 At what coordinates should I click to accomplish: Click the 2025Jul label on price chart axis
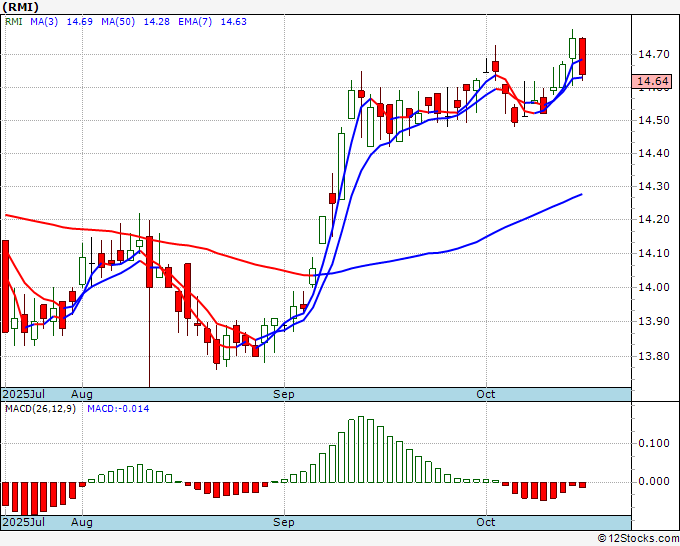tap(23, 394)
